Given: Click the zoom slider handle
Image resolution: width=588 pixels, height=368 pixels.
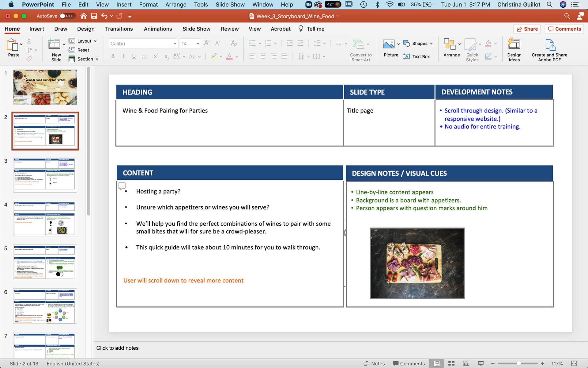Looking at the screenshot, I should 518,363.
